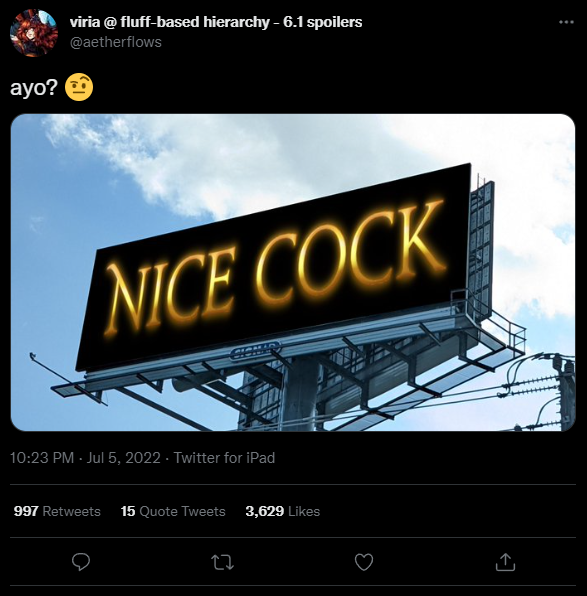Retweet this tweet using the retweet icon
587x596 pixels.
pyautogui.click(x=222, y=562)
